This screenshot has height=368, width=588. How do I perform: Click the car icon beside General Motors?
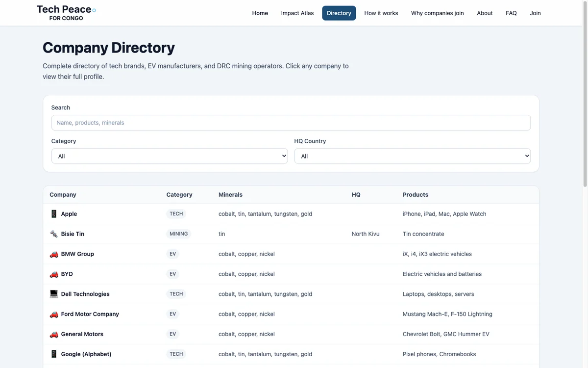tap(54, 334)
